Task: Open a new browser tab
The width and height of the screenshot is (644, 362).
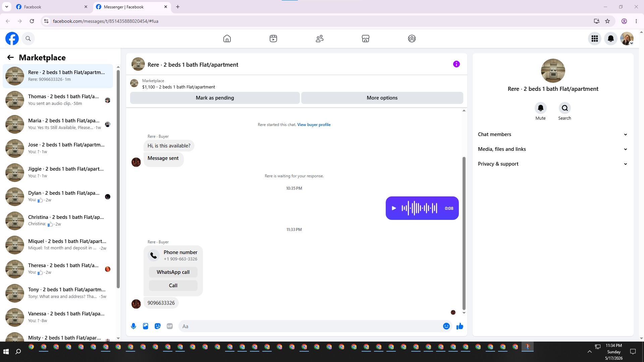Action: 178,7
